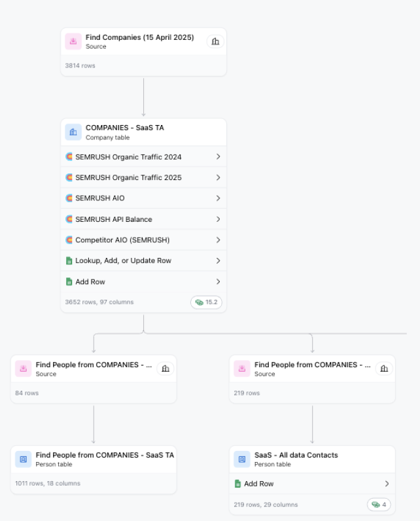Viewport: 420px width, 521px height.
Task: Open SaaS - All data Contacts title
Action: [x=296, y=455]
